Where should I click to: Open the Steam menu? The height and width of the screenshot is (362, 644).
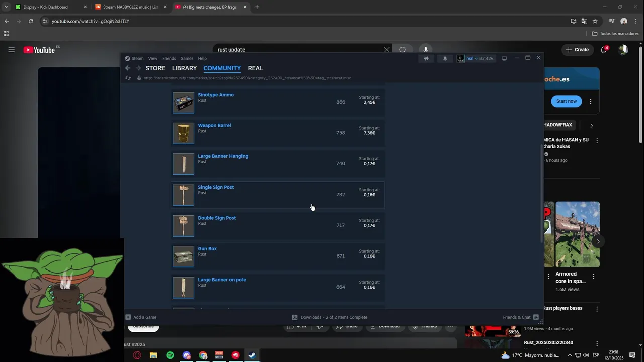click(137, 59)
